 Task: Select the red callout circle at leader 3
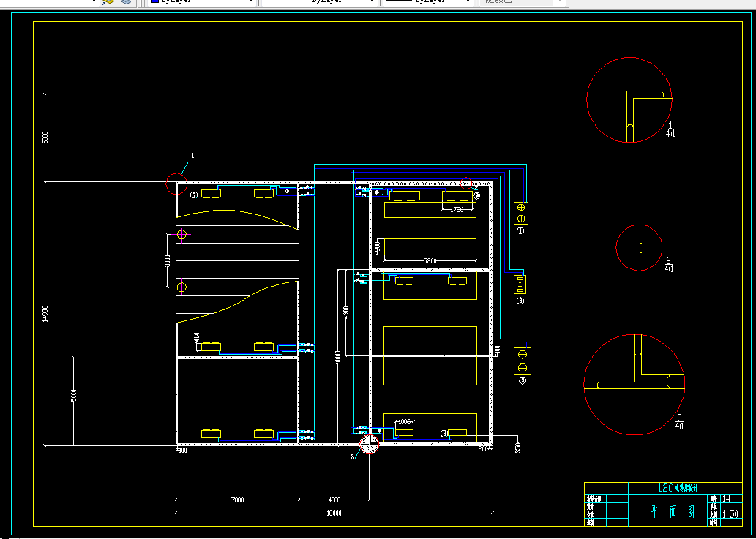370,444
